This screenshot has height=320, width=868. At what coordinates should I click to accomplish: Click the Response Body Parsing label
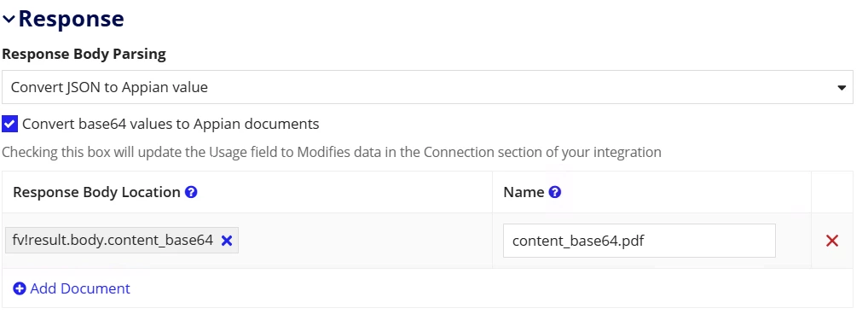84,55
